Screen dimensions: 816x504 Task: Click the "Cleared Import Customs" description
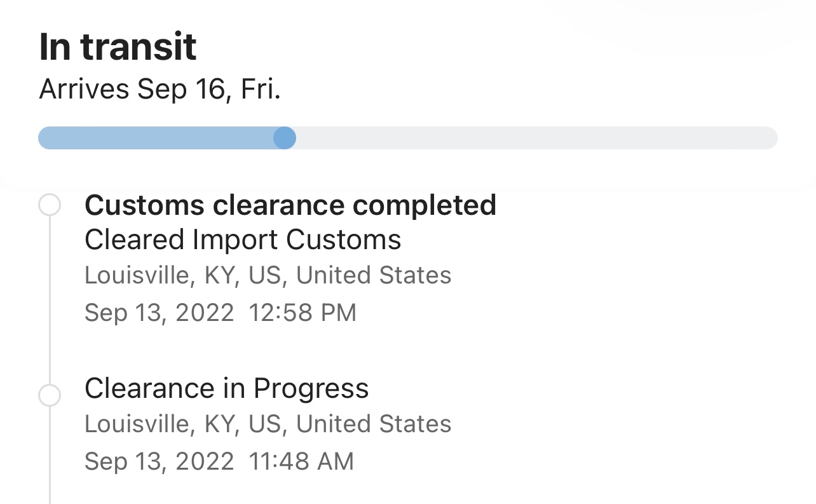click(x=243, y=240)
